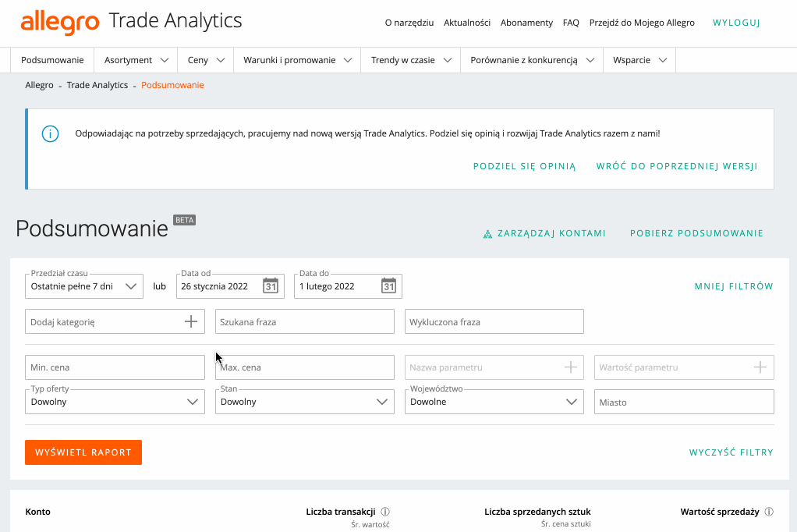Click the accounts icon beside Zarządzaj kontami
Image resolution: width=797 pixels, height=532 pixels.
click(487, 234)
